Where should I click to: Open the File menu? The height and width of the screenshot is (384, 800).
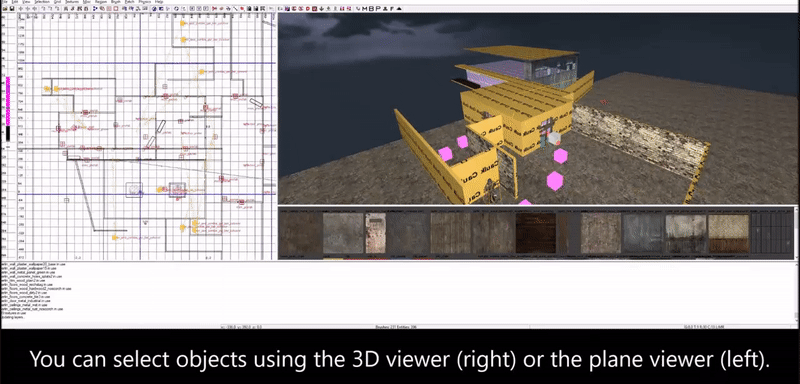point(4,2)
